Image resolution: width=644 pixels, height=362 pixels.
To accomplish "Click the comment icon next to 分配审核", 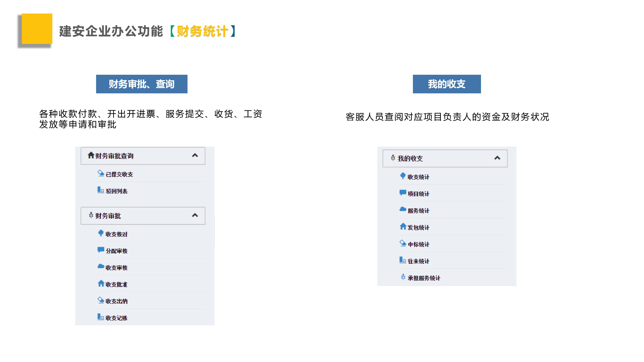I will (x=101, y=250).
